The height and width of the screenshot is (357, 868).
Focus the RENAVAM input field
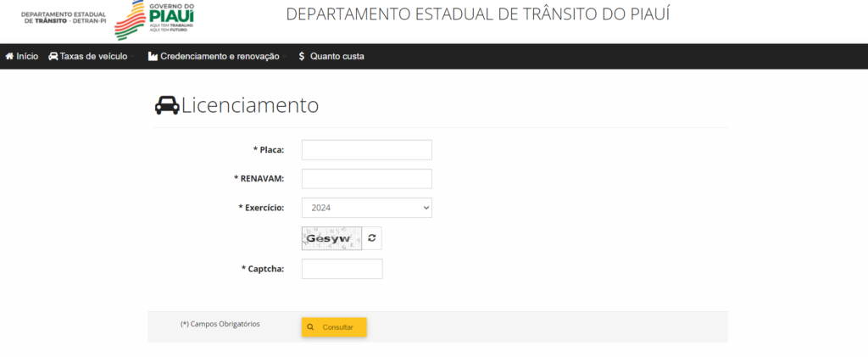366,179
